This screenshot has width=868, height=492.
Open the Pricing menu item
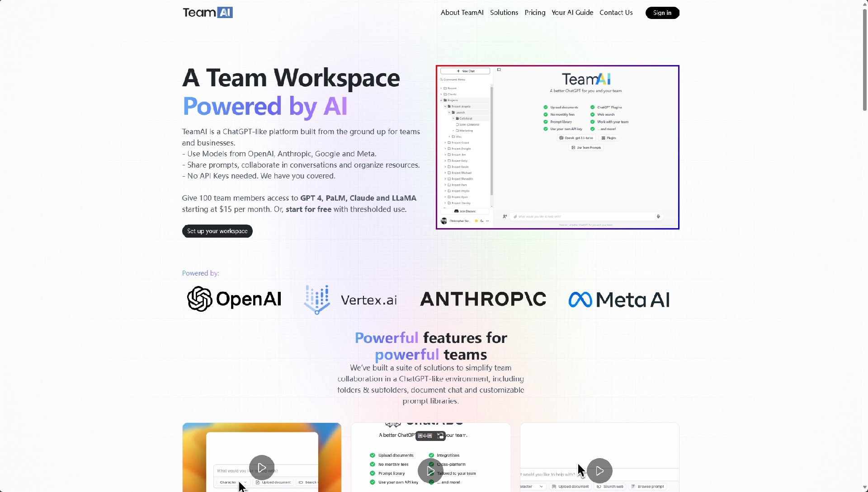click(535, 13)
